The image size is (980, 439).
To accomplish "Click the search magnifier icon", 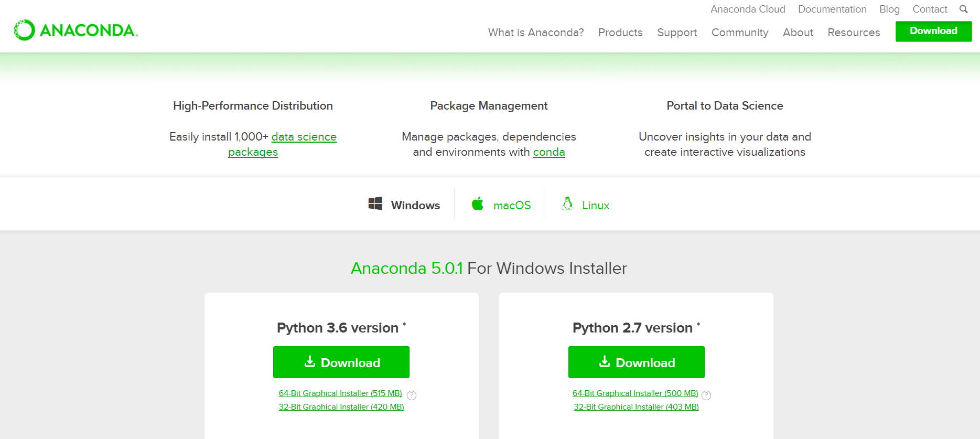I will [963, 9].
